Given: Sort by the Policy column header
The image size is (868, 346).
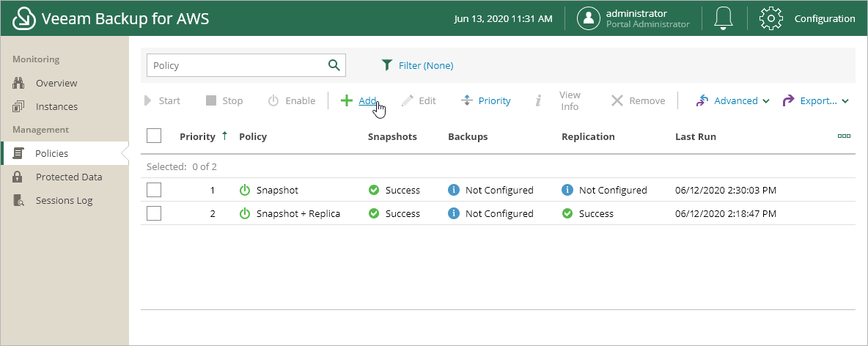Looking at the screenshot, I should [253, 137].
